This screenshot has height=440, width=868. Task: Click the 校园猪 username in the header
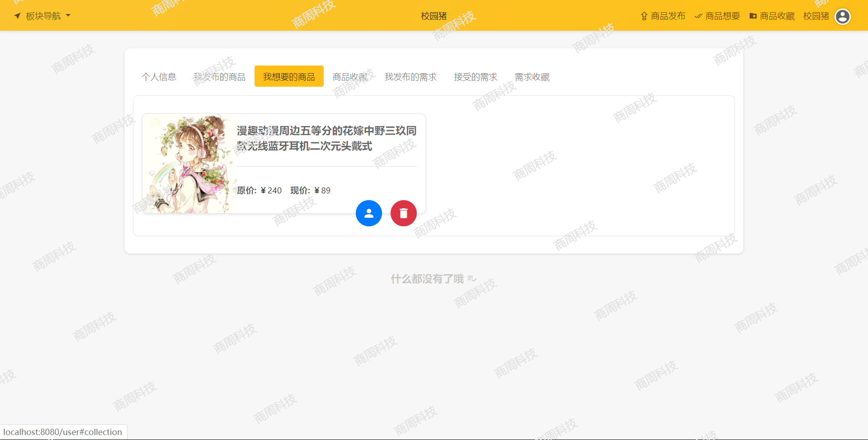[x=816, y=16]
